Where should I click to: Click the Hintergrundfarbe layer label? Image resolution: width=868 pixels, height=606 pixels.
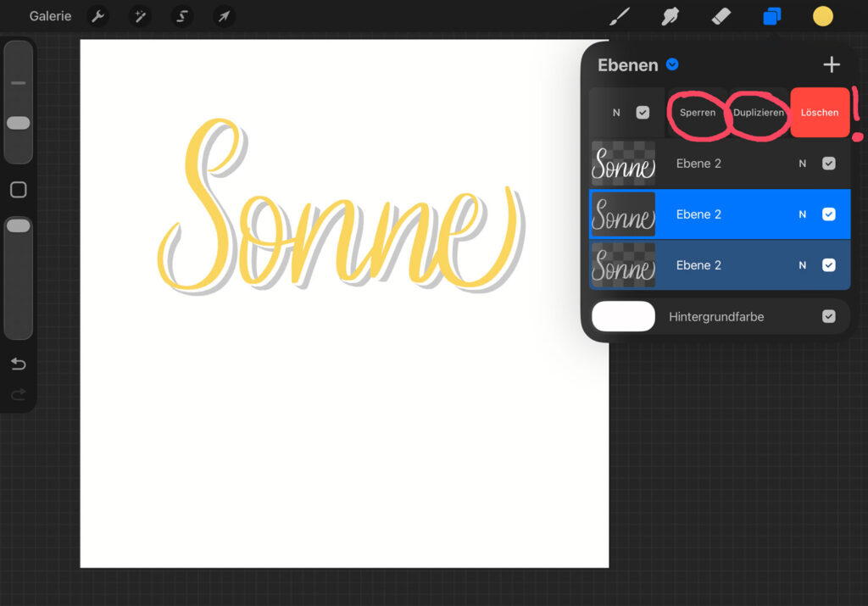tap(716, 316)
